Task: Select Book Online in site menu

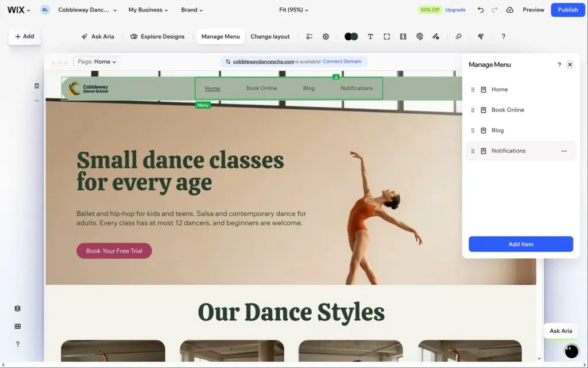Action: [261, 88]
